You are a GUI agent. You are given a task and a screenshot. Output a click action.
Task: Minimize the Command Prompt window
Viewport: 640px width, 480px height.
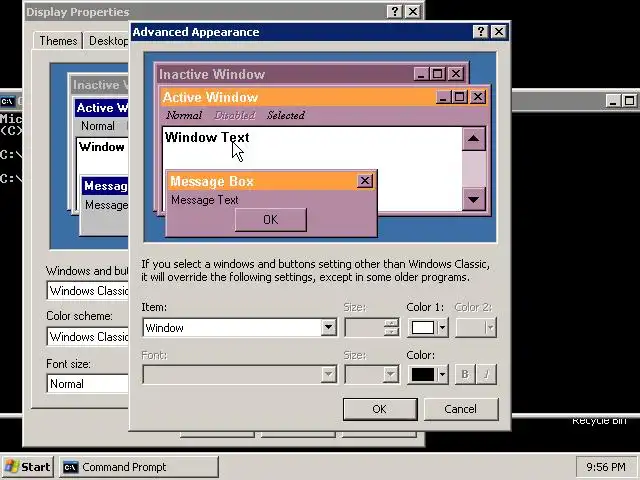point(613,100)
